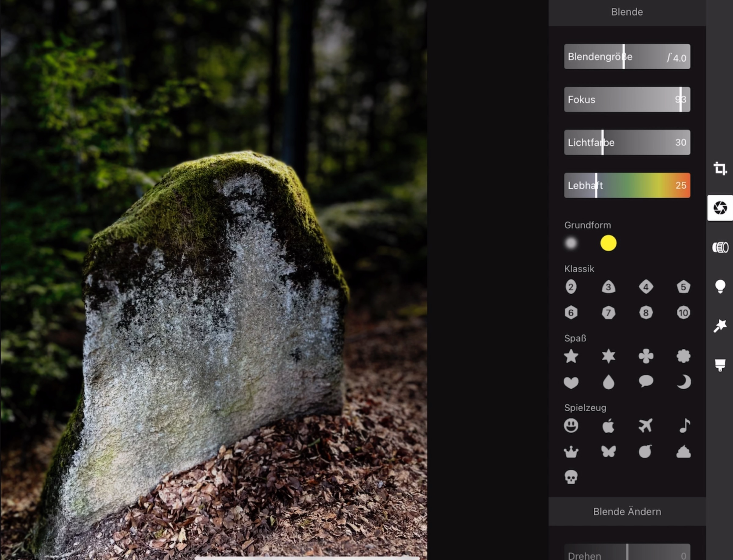Pick the crescent moon bokeh shape
This screenshot has width=733, height=560.
point(683,382)
